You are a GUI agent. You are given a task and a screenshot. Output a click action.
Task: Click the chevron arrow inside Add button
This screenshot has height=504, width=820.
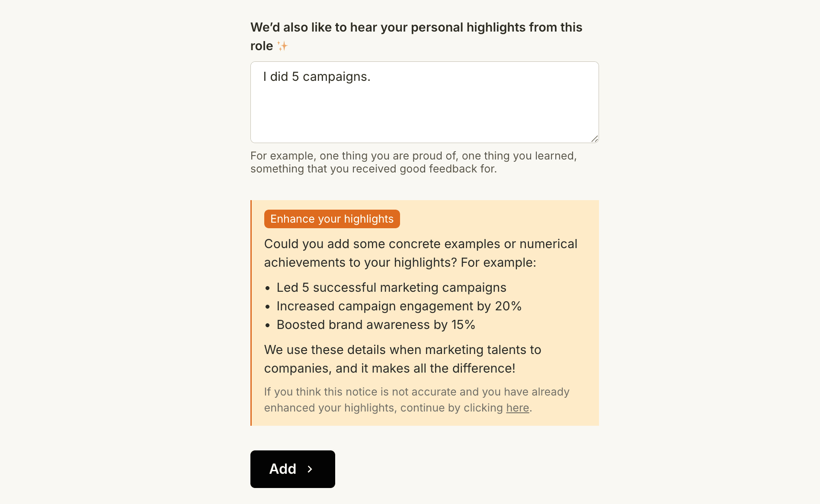(310, 469)
